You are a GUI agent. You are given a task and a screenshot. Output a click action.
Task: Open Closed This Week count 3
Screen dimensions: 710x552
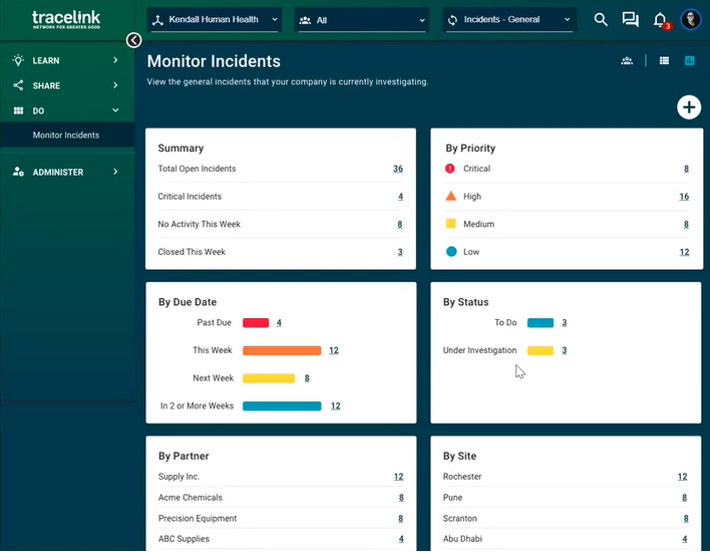pos(400,252)
